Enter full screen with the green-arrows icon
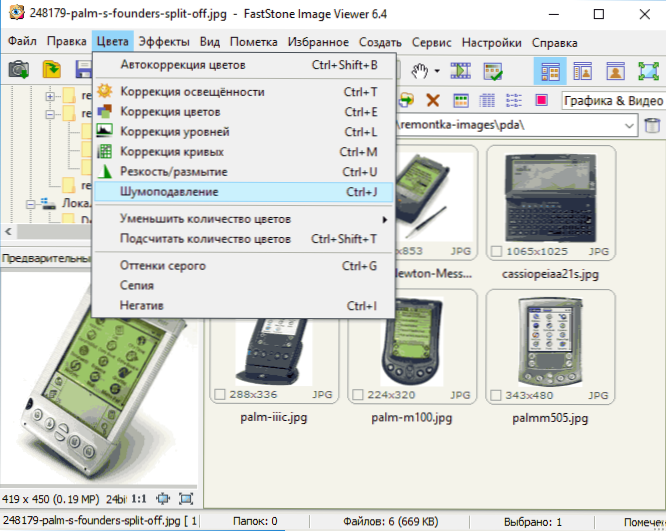The height and width of the screenshot is (531, 666). (649, 71)
